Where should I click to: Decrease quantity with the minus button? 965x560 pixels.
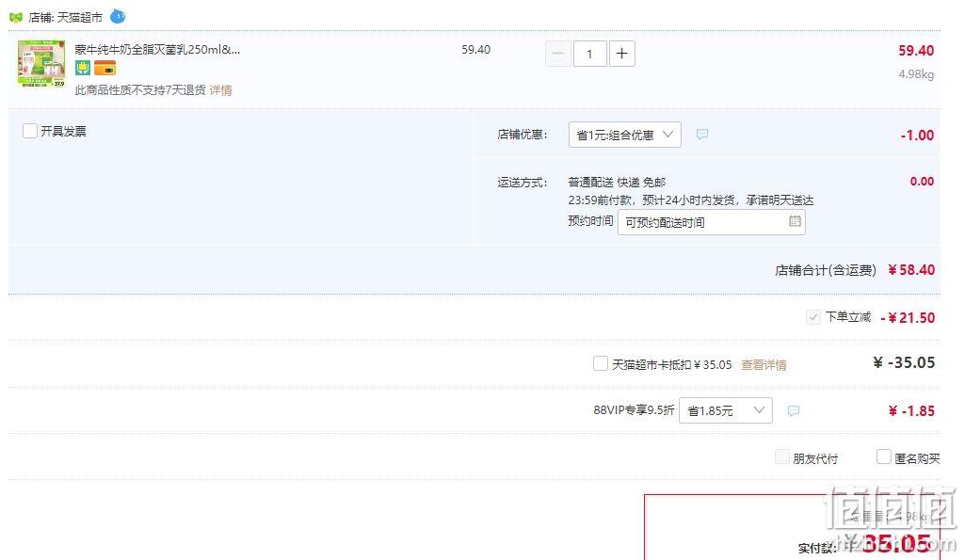[x=558, y=55]
